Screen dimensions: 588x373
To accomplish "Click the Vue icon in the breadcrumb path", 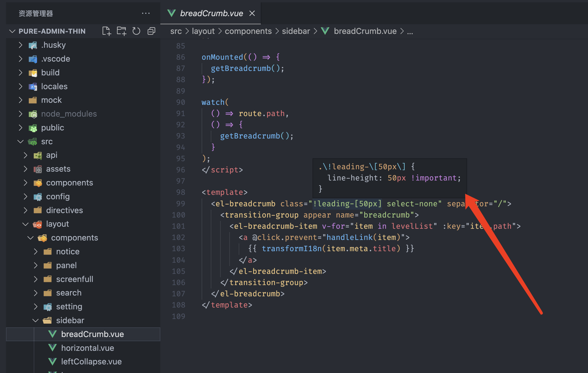I will click(x=325, y=31).
